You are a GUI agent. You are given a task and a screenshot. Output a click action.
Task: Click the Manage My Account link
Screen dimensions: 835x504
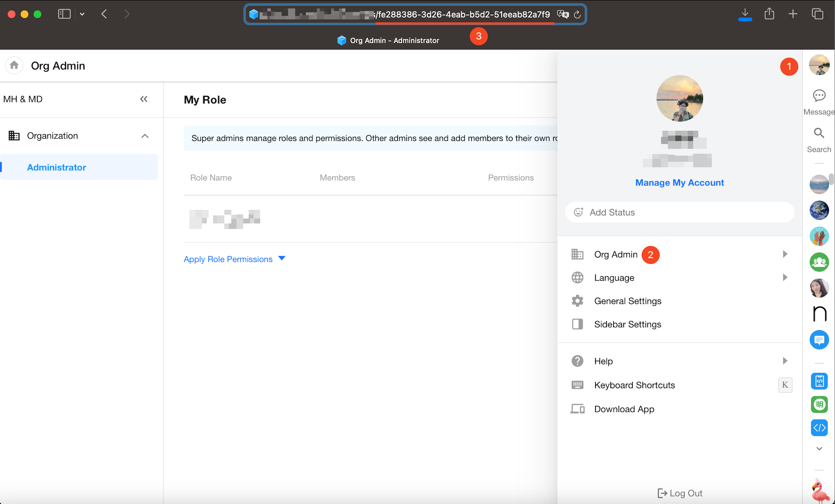[679, 183]
